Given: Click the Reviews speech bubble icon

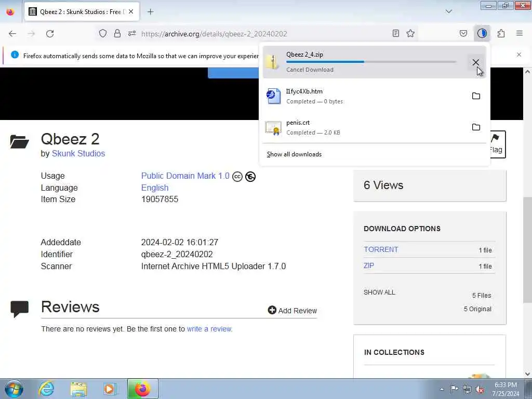Looking at the screenshot, I should click(20, 309).
